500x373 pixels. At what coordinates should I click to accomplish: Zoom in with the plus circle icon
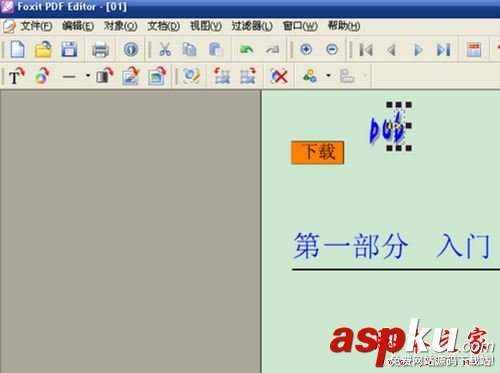pyautogui.click(x=306, y=49)
